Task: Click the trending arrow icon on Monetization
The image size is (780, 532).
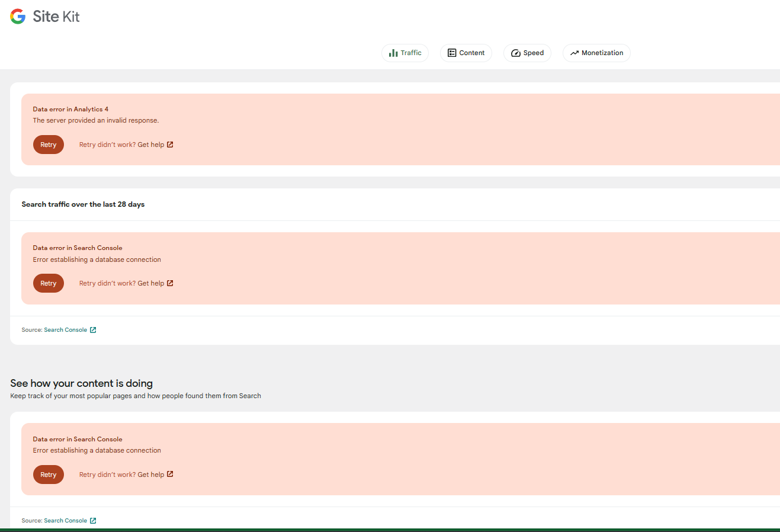Action: [574, 53]
